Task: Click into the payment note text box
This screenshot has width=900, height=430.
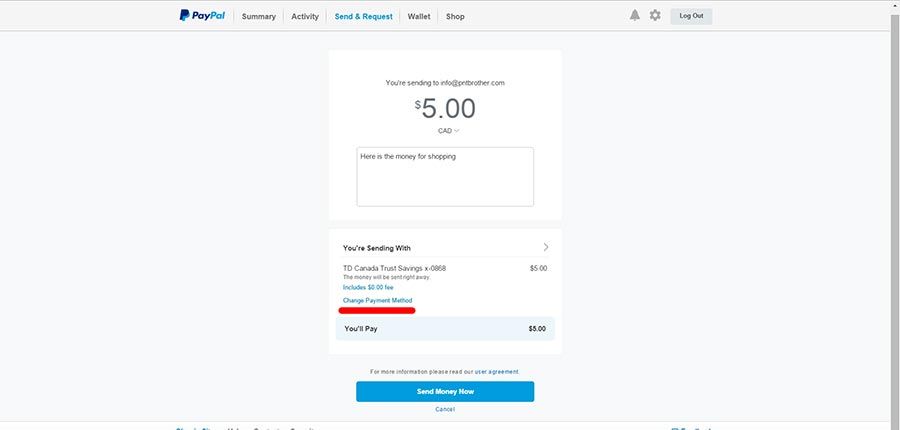Action: [445, 177]
